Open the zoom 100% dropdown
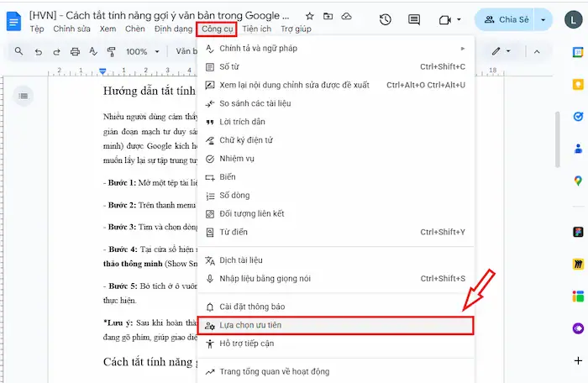This screenshot has width=588, height=383. coord(141,52)
